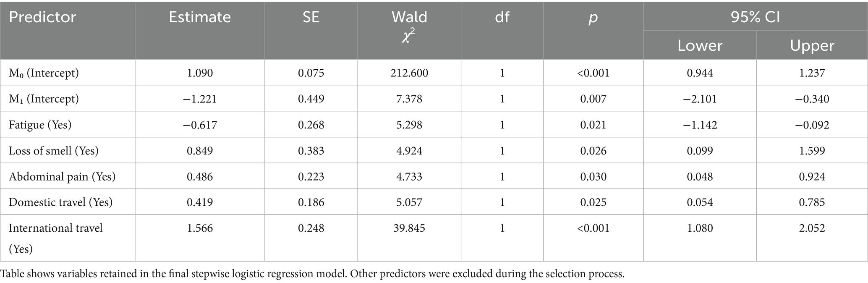Select the Fatigue (Yes) predictor cell
The image size is (868, 283).
[40, 125]
